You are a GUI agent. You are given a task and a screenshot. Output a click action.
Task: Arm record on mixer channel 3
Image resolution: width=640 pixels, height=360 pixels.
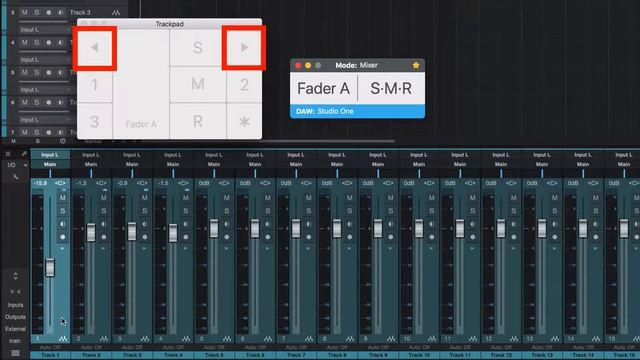(144, 237)
